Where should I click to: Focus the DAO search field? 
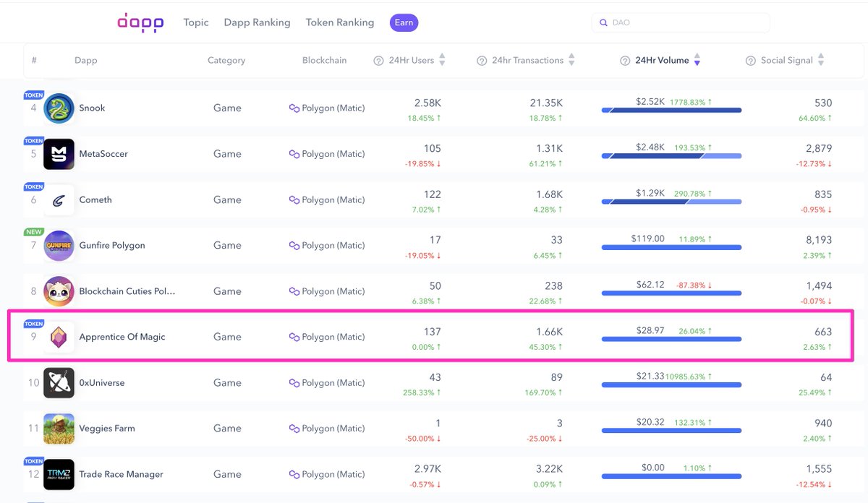(x=681, y=23)
